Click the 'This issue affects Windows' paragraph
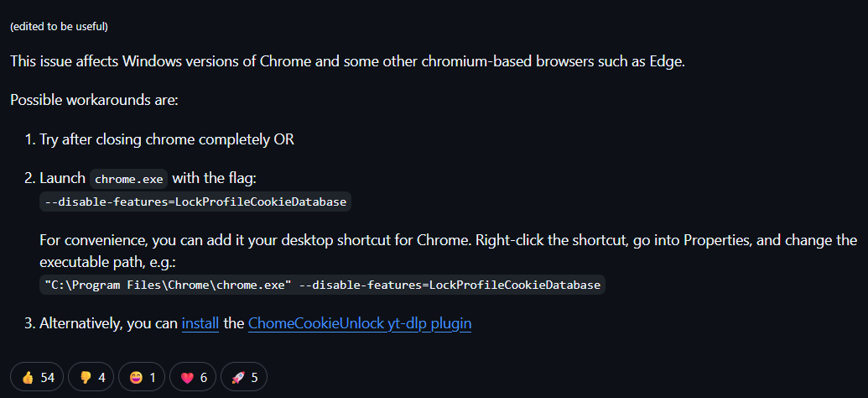 [x=347, y=62]
